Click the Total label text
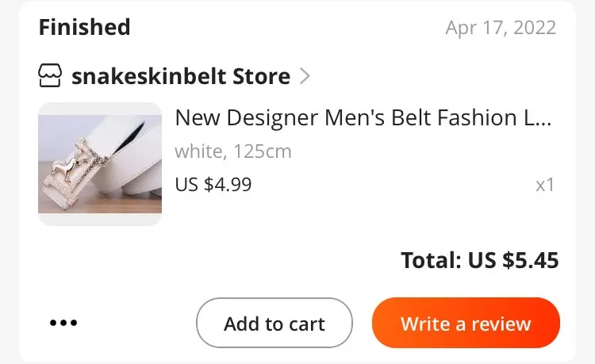 429,260
